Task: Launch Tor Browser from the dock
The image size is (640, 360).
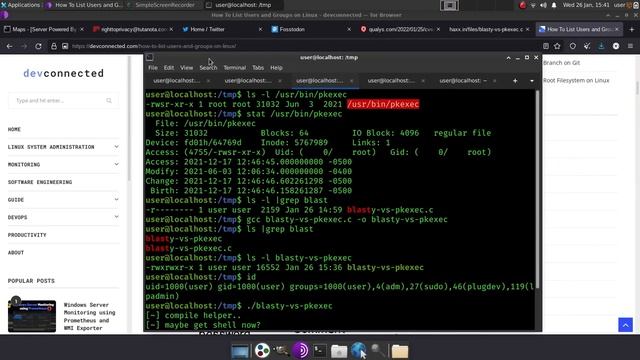Action: 301,351
